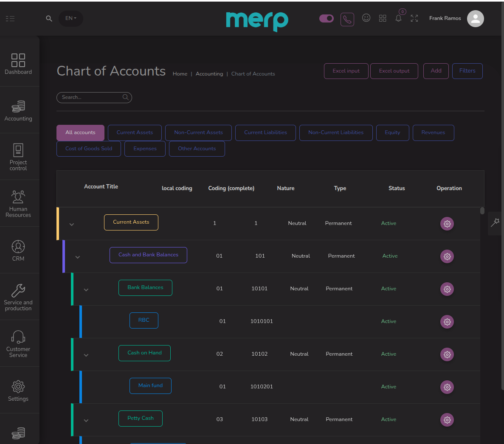Toggle the purple theme switch in header

(326, 18)
